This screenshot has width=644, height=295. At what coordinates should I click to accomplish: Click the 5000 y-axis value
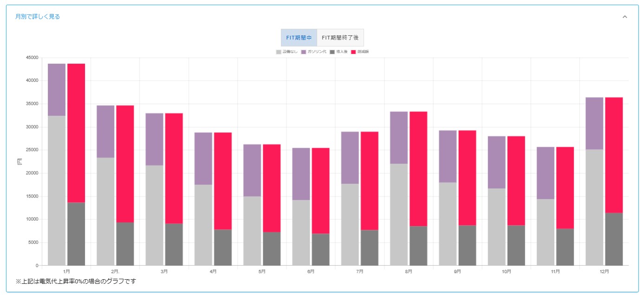coord(33,243)
